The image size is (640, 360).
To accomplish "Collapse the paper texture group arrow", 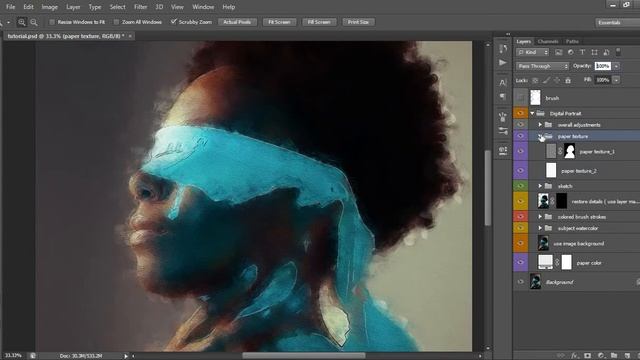I will pyautogui.click(x=540, y=136).
